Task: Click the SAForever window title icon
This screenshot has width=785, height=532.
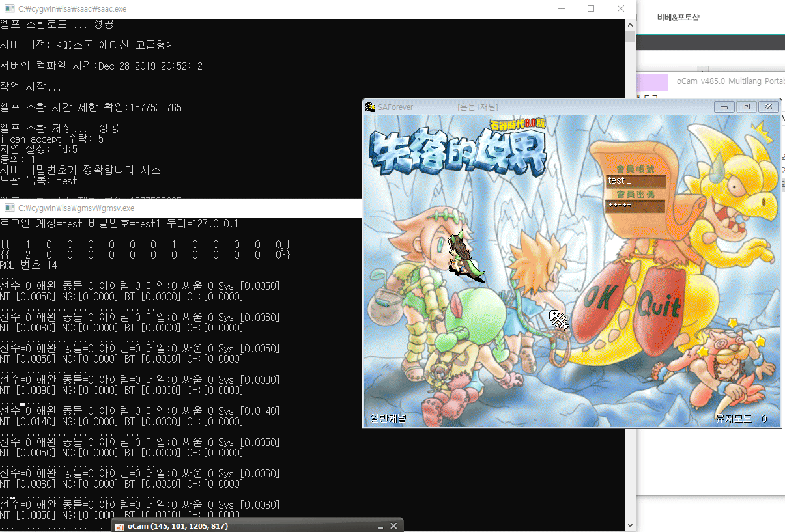Action: click(370, 107)
